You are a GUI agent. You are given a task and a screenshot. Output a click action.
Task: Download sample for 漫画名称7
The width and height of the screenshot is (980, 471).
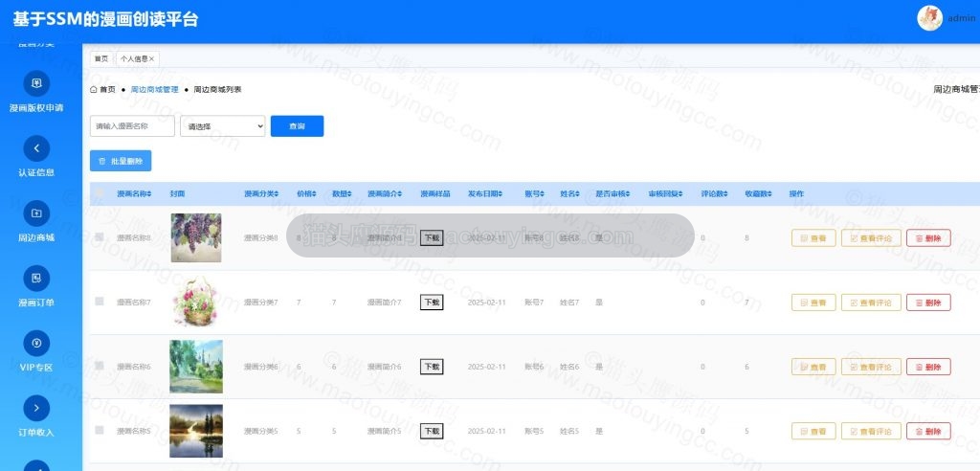click(x=432, y=303)
